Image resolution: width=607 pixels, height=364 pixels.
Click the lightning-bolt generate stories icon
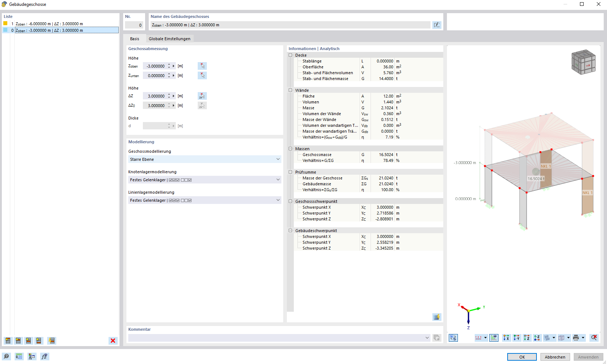click(52, 341)
